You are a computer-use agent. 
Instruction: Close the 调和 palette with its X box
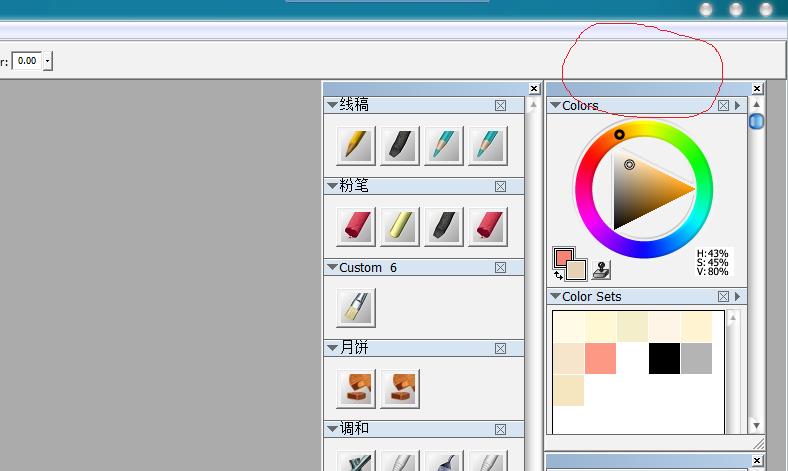pos(500,429)
